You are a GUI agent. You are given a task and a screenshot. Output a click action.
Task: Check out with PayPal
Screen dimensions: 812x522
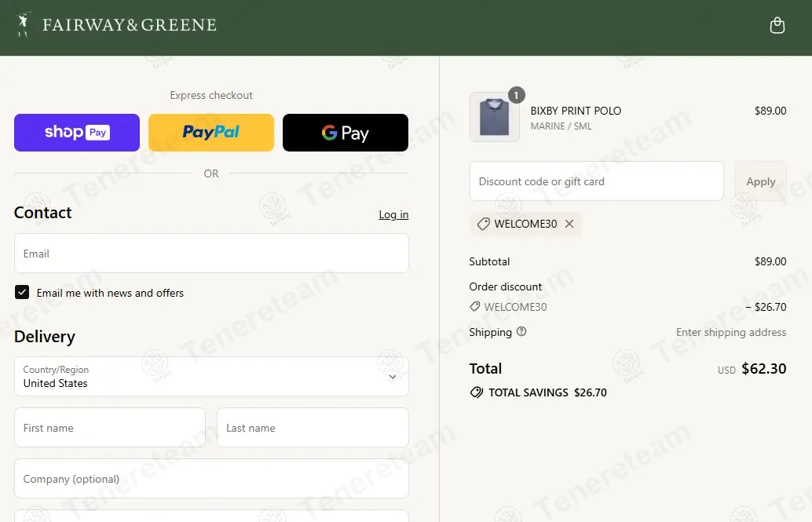tap(211, 133)
